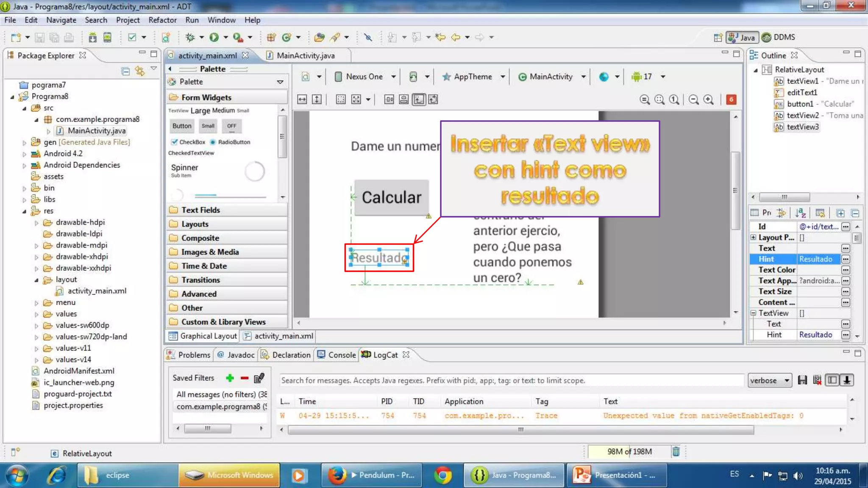The width and height of the screenshot is (868, 488).
Task: Click the red lint warnings icon
Action: (731, 100)
